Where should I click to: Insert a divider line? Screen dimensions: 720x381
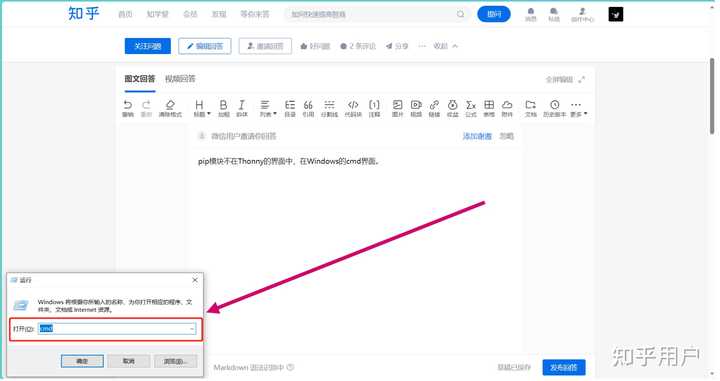[329, 108]
